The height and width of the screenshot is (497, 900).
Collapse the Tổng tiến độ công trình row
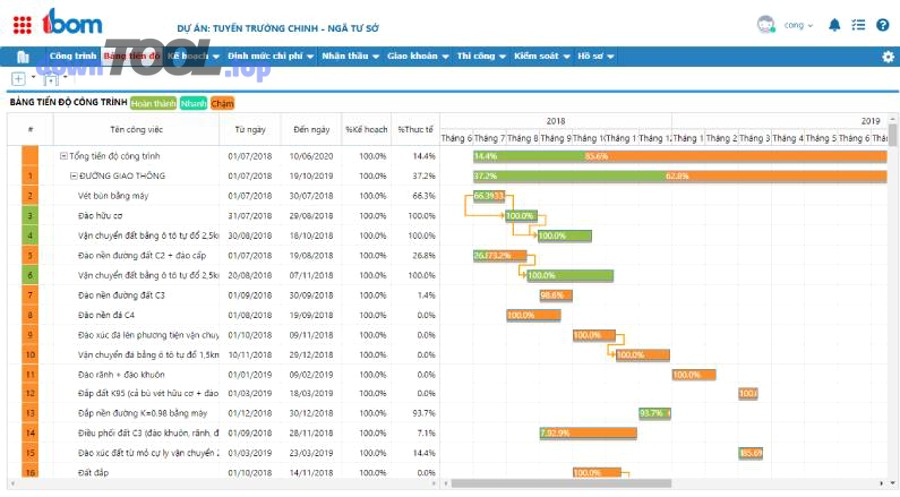64,156
